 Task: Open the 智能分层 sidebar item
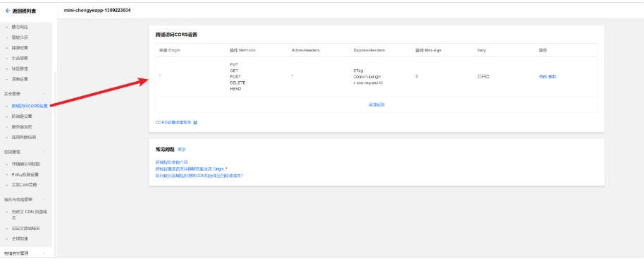20,37
